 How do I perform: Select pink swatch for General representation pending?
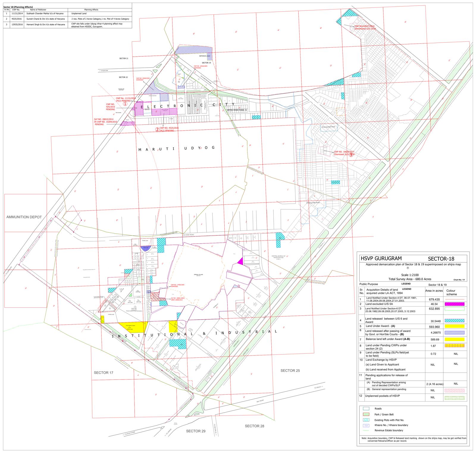(x=454, y=390)
